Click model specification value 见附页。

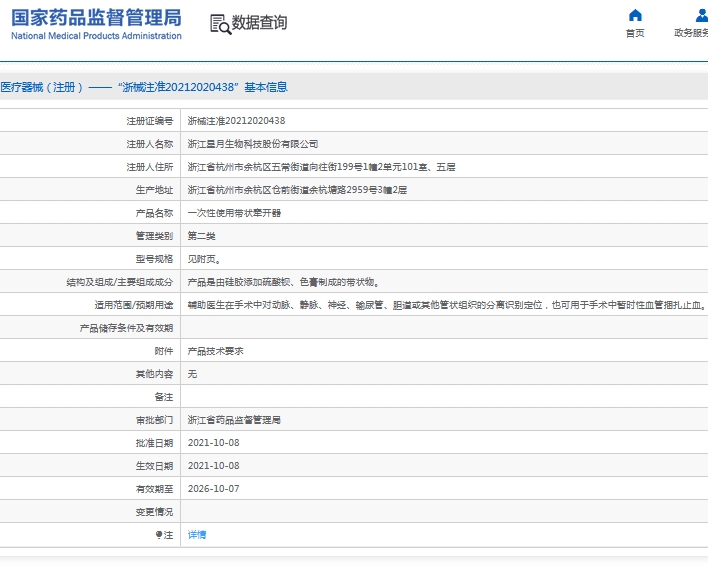(x=204, y=259)
